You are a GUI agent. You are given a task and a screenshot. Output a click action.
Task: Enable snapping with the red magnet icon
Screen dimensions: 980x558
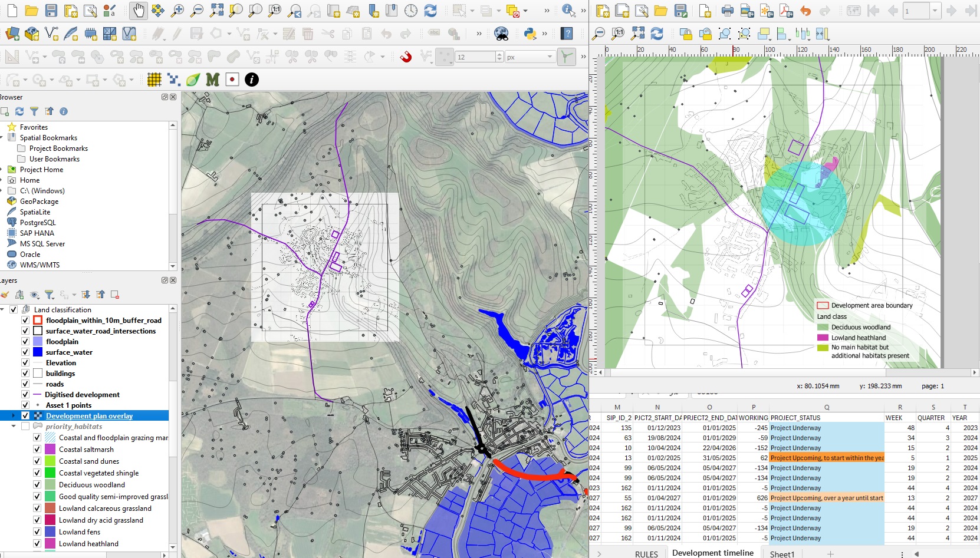[406, 57]
